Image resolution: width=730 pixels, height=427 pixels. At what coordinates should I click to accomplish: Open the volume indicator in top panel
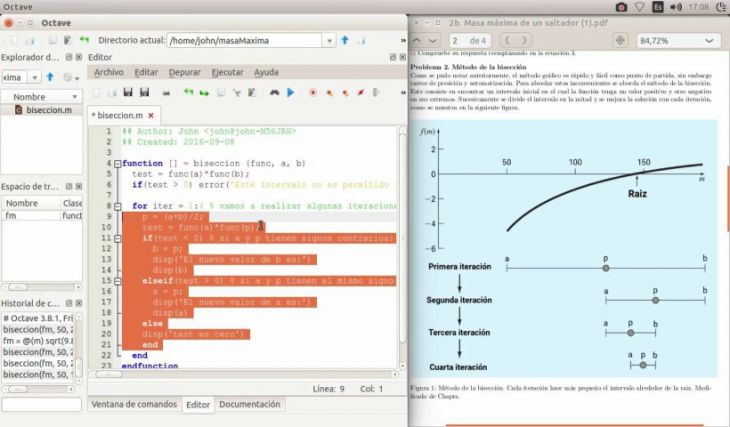click(x=676, y=7)
